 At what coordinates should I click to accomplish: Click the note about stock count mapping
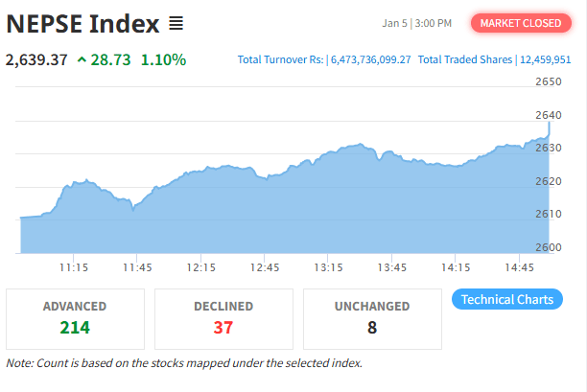point(184,363)
